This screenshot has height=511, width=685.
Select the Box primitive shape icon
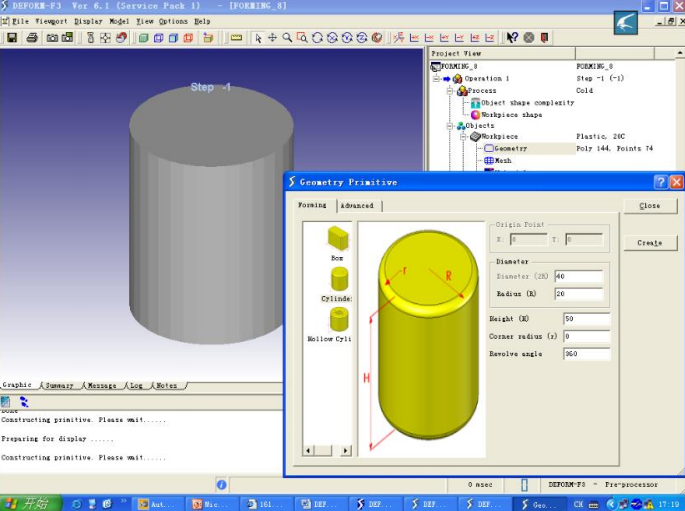pos(338,238)
